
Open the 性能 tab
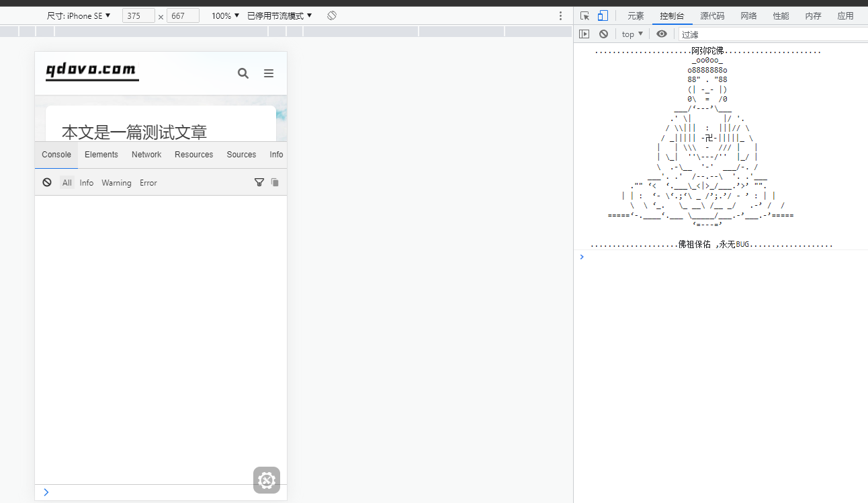tap(781, 16)
